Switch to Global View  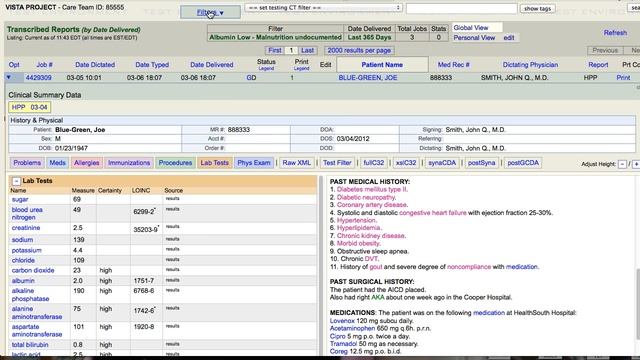point(471,28)
